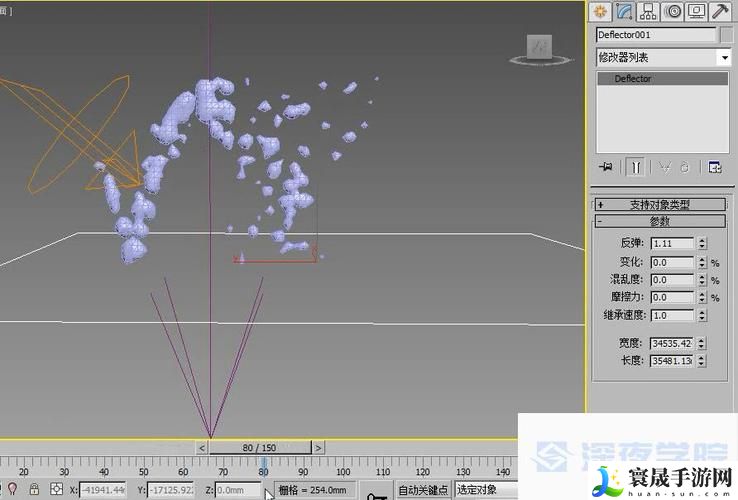Toggle the selection lock icon

(34, 490)
